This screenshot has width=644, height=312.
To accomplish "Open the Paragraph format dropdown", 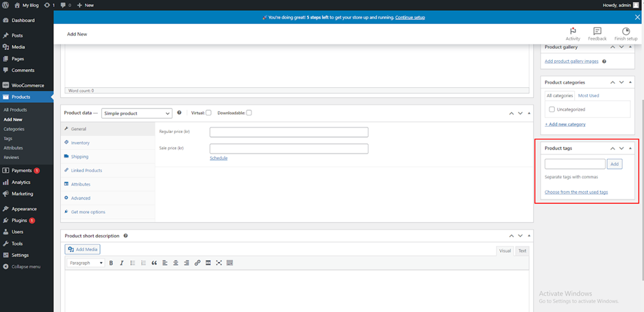I will click(x=86, y=263).
